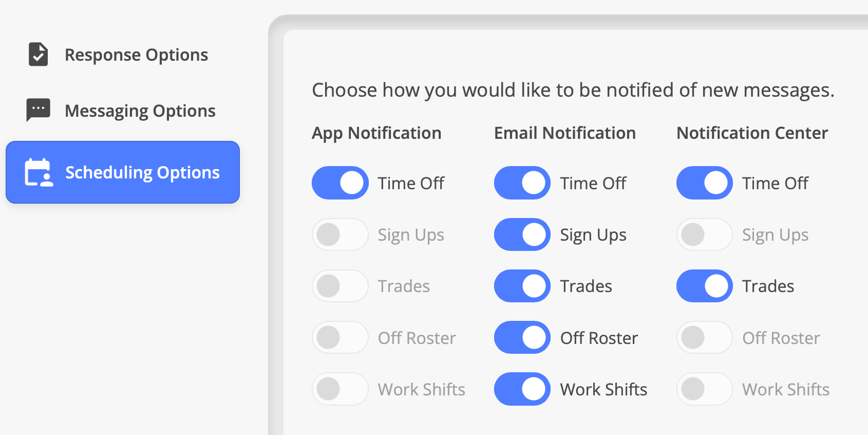868x435 pixels.
Task: Turn on App Notification for Trades
Action: pos(340,286)
